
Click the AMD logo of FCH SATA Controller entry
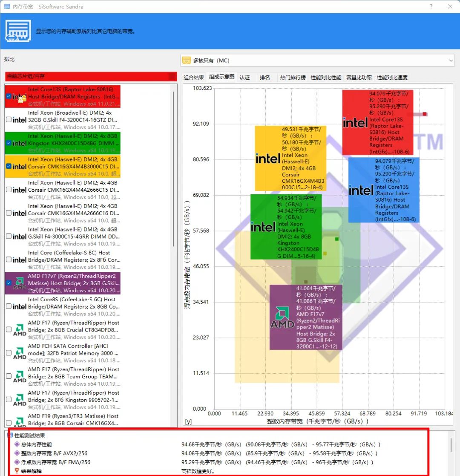pyautogui.click(x=20, y=353)
